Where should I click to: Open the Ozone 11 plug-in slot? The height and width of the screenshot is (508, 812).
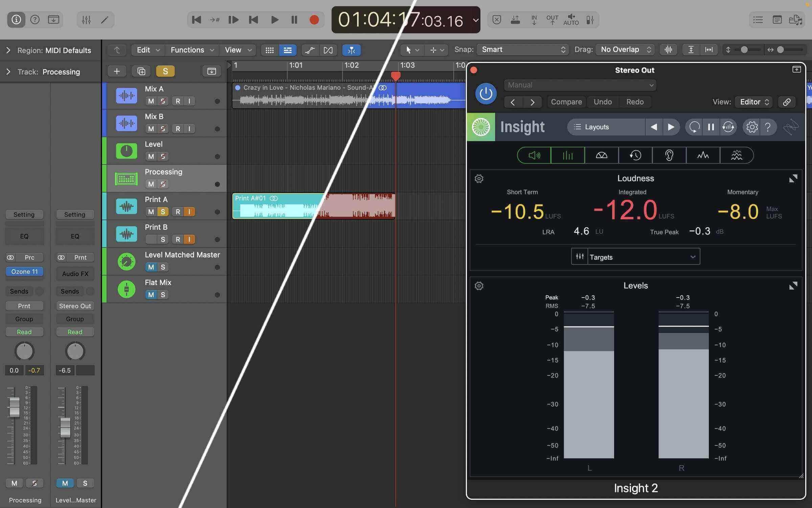(24, 272)
